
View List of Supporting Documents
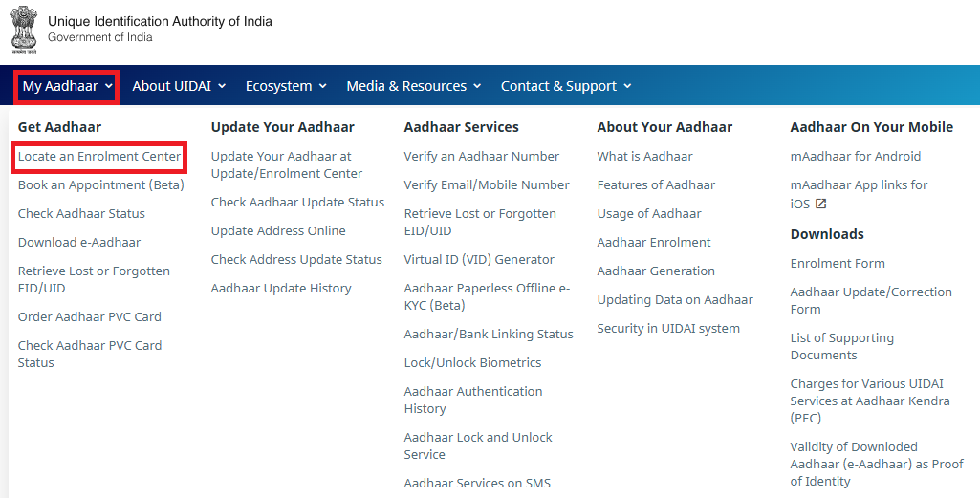point(842,346)
